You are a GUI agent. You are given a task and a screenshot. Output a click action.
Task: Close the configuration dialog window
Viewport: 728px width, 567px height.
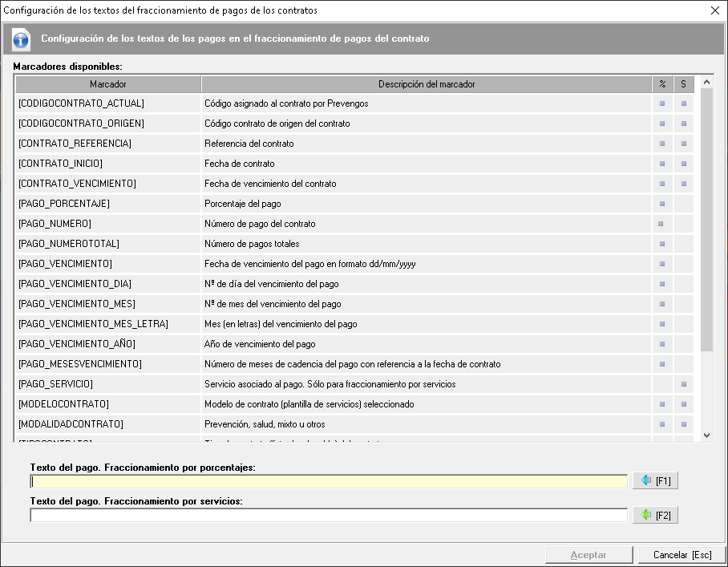714,10
